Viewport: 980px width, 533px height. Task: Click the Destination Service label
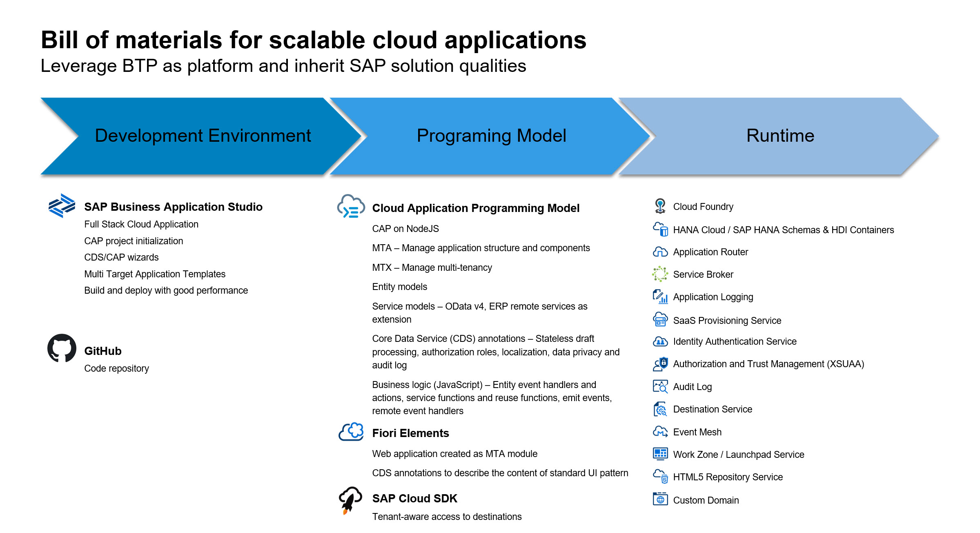click(712, 409)
